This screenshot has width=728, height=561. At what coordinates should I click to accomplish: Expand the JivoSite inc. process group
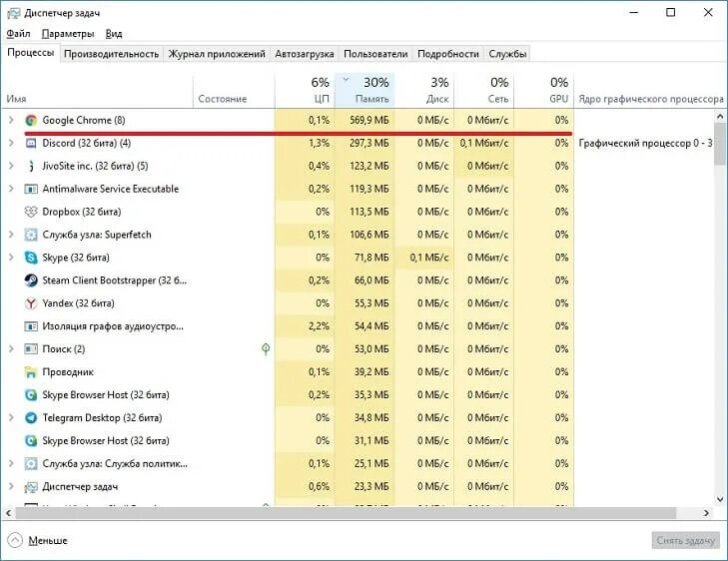pyautogui.click(x=11, y=166)
